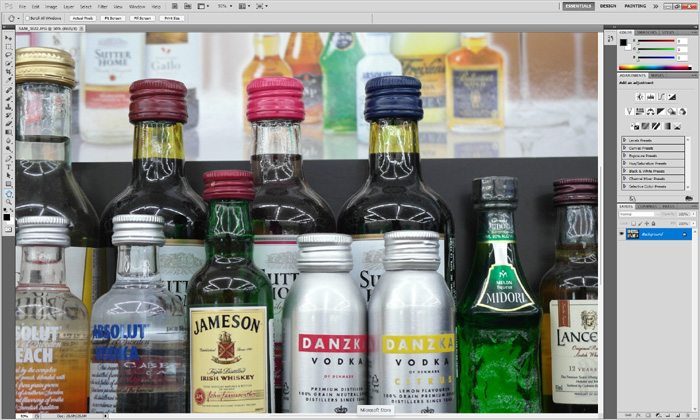Click the Actual Pixels button
This screenshot has height=420, width=700.
[x=83, y=18]
